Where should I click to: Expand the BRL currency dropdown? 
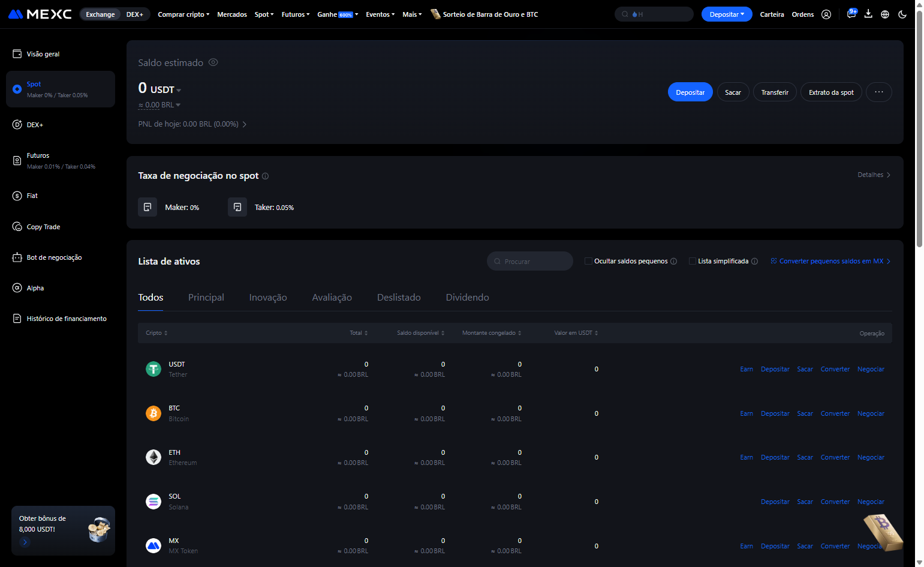pos(178,105)
